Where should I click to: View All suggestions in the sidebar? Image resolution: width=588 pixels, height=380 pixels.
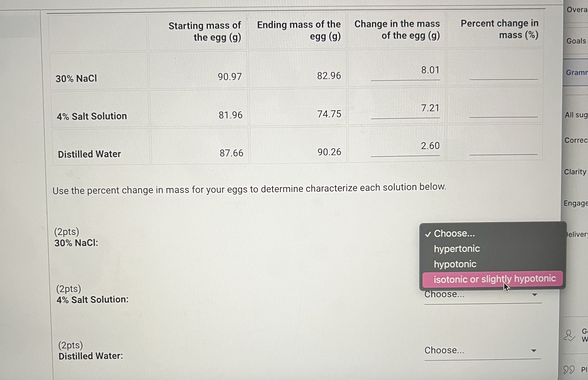[576, 115]
